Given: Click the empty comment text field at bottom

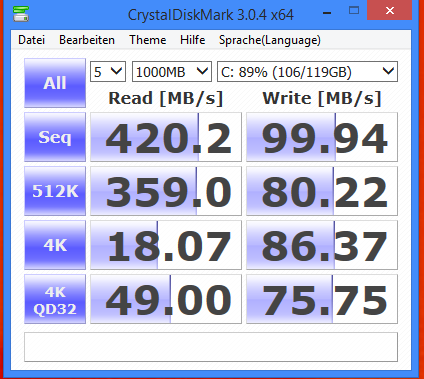Looking at the screenshot, I should [x=211, y=347].
